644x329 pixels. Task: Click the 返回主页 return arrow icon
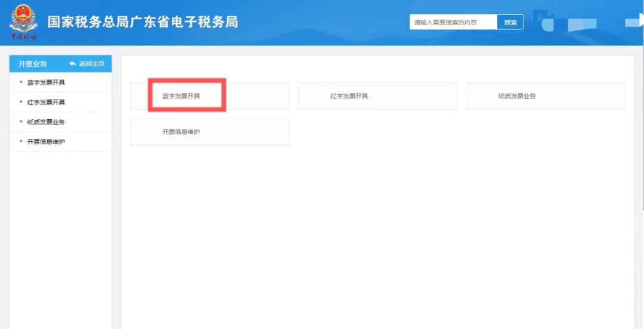click(73, 64)
